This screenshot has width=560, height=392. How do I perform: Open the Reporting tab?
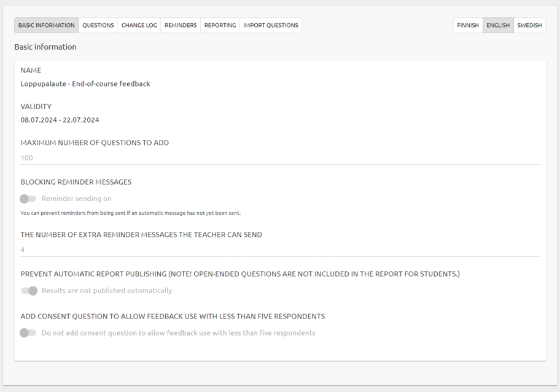coord(220,25)
